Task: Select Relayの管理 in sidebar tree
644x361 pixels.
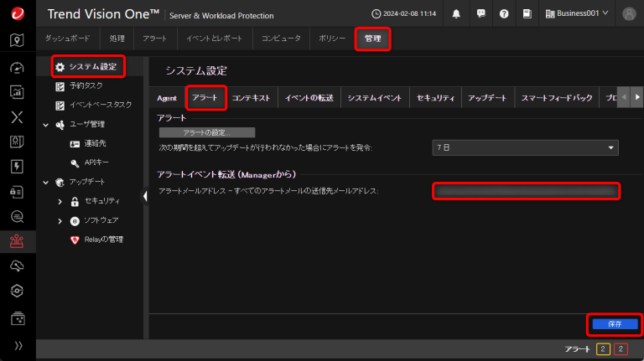Action: coord(103,240)
